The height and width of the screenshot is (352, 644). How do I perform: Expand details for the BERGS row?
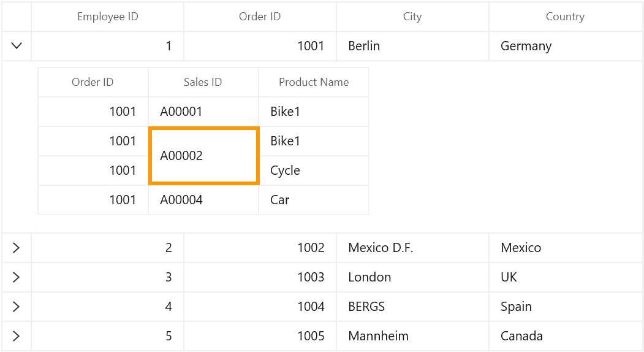tap(17, 307)
